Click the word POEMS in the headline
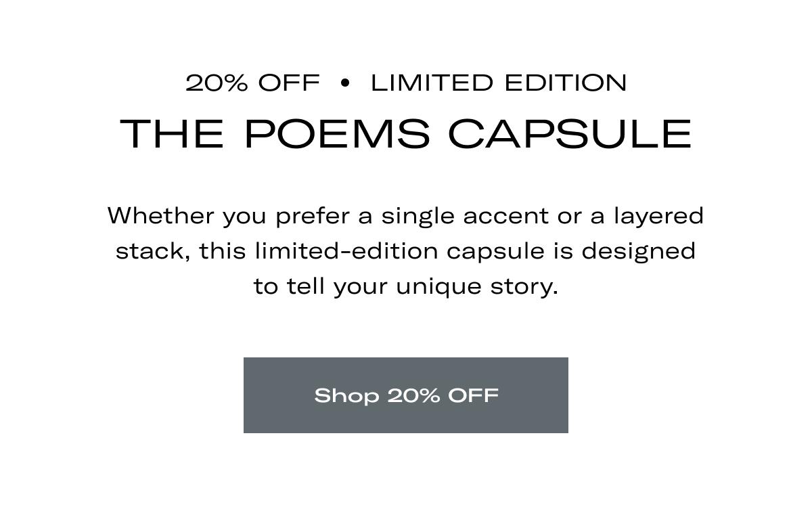The height and width of the screenshot is (509, 812). (336, 133)
